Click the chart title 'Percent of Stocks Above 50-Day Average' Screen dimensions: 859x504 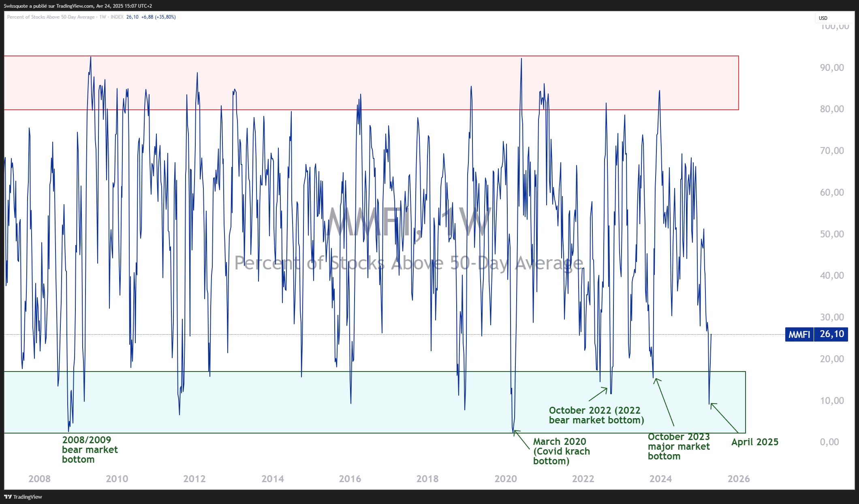click(51, 17)
